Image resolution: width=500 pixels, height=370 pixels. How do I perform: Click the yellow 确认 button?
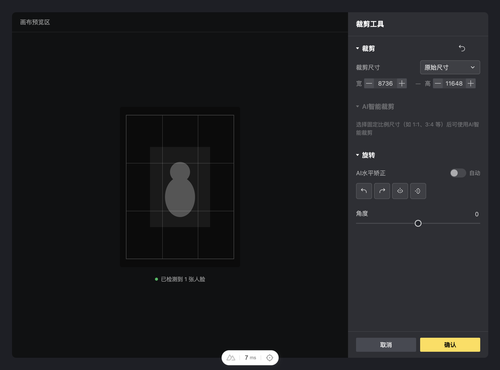pos(450,345)
